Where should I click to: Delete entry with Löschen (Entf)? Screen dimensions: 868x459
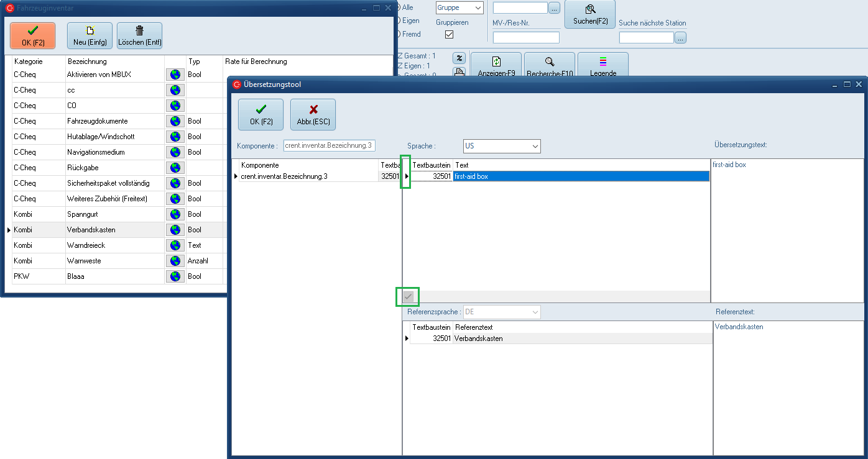point(139,36)
